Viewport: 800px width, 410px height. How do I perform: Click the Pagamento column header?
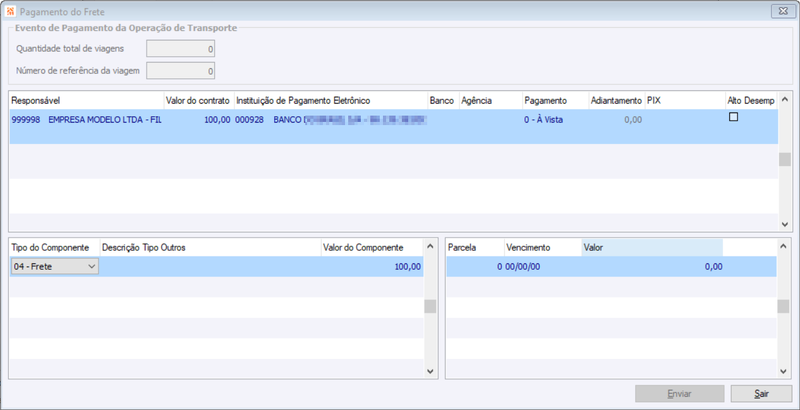(x=555, y=100)
